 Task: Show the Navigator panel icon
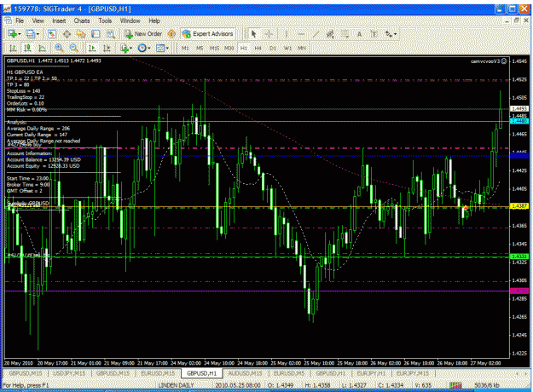(81, 34)
